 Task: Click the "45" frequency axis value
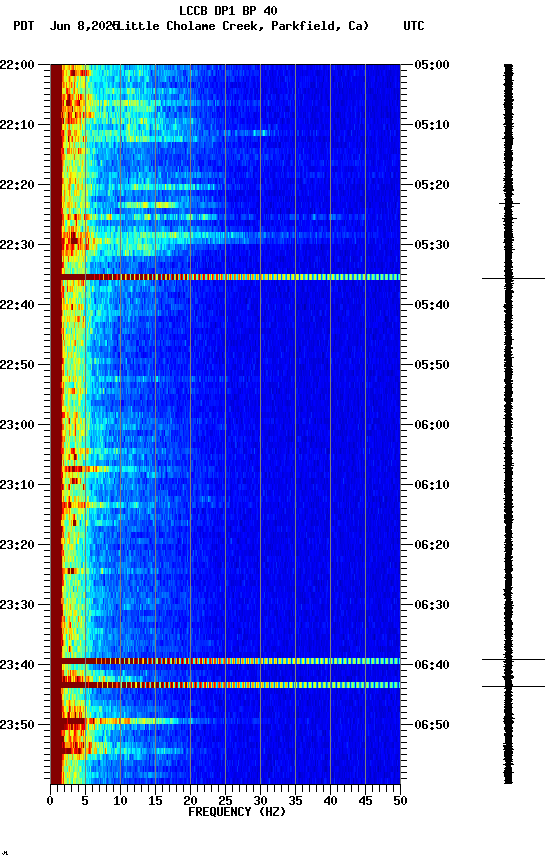point(365,801)
